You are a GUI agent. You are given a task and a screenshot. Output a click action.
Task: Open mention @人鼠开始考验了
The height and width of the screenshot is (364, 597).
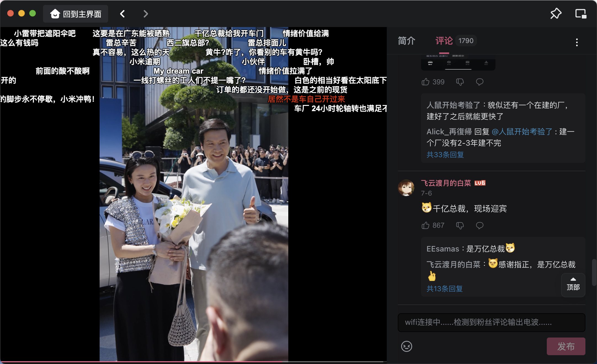[x=522, y=132]
